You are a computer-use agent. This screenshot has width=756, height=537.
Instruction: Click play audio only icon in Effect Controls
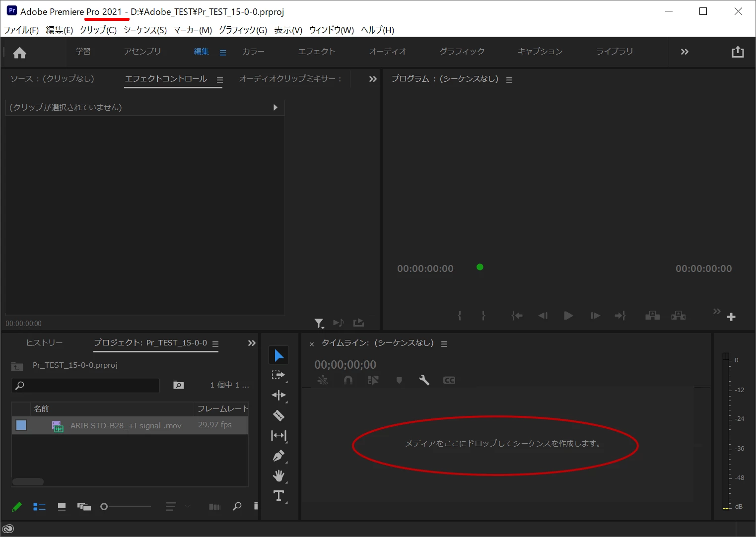tap(339, 323)
